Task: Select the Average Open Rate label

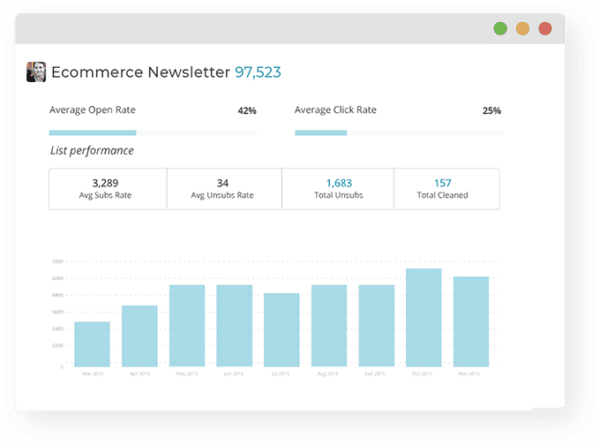Action: 92,110
